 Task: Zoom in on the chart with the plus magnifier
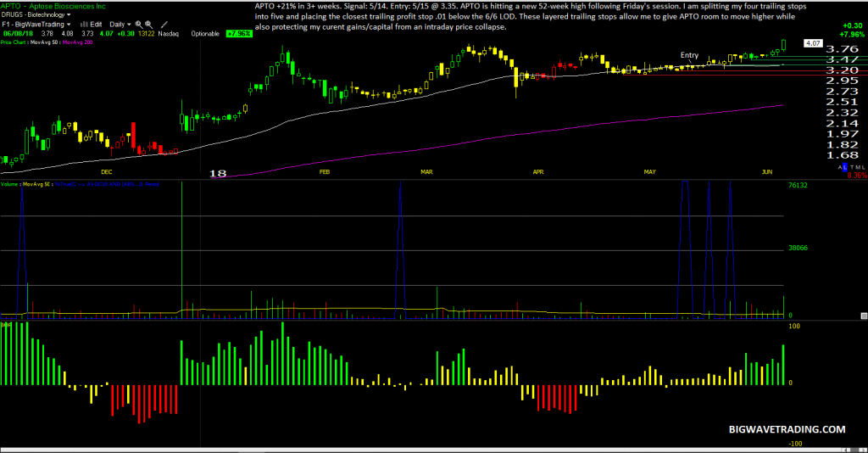pos(139,25)
